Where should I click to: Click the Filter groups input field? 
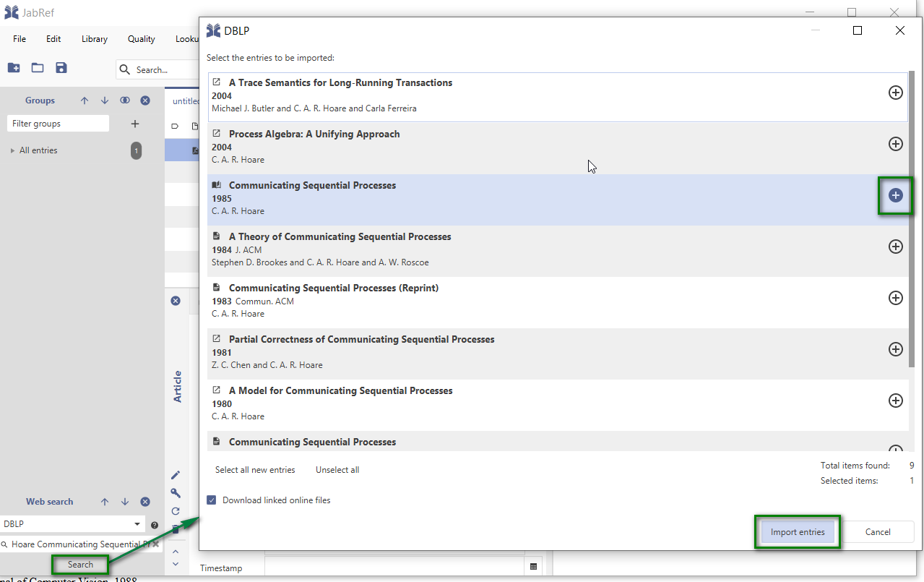pyautogui.click(x=58, y=124)
